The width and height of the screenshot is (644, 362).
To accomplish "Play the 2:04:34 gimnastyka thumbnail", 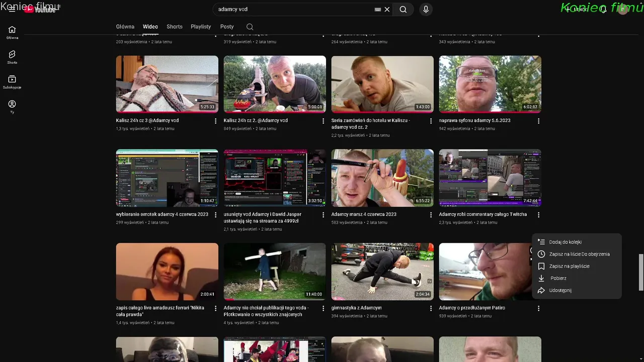I will click(x=382, y=271).
